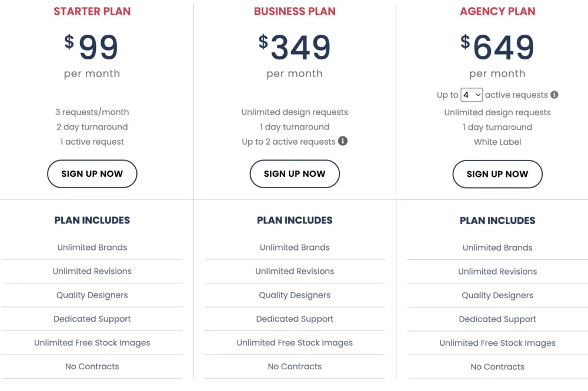
Task: Open the Agency Plan active requests dropdown
Action: [472, 95]
